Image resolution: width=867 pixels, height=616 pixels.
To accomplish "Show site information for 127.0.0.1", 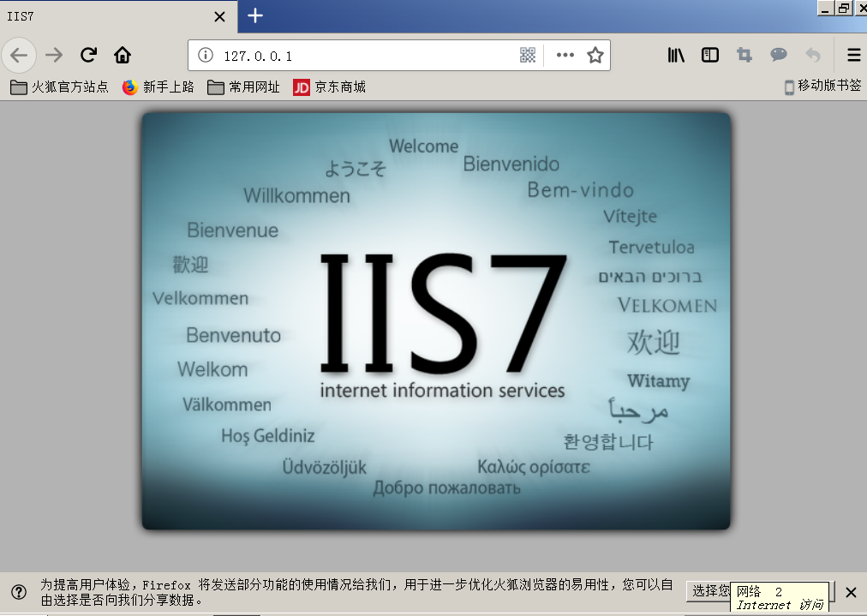I will point(206,56).
